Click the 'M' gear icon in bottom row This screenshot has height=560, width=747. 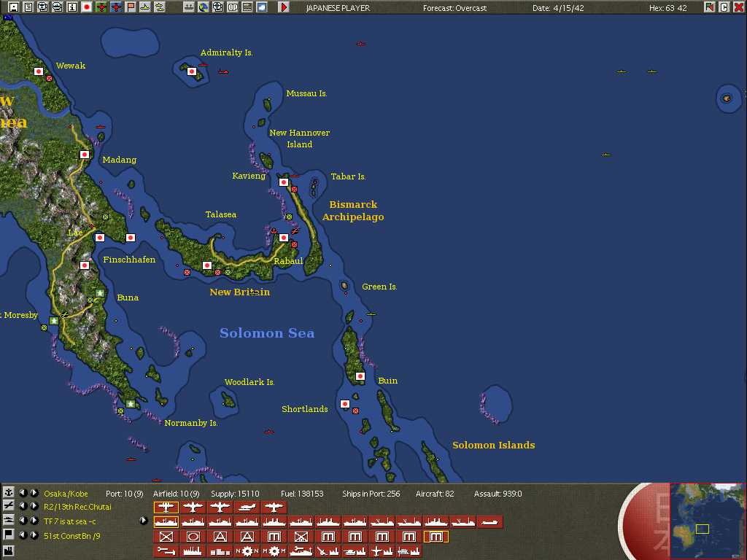pyautogui.click(x=274, y=551)
